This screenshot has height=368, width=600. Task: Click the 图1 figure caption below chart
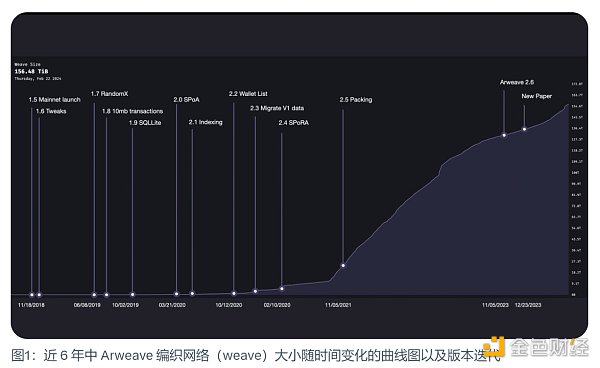pyautogui.click(x=256, y=355)
